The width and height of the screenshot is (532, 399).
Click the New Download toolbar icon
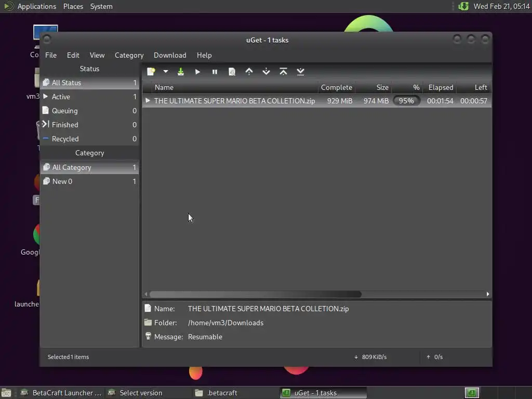pyautogui.click(x=151, y=72)
